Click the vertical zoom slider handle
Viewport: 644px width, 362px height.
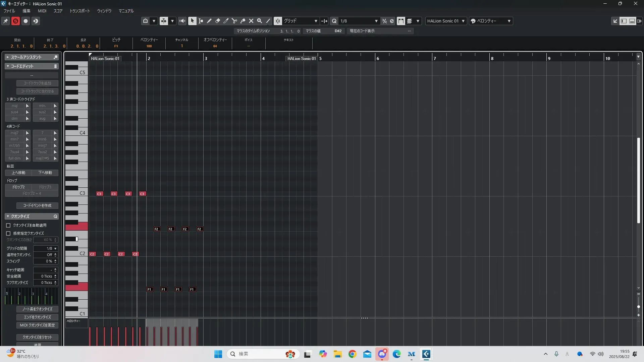[638, 306]
